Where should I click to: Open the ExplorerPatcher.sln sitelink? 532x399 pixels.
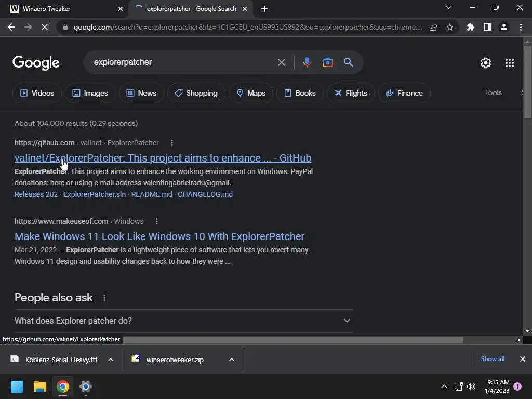click(x=95, y=194)
